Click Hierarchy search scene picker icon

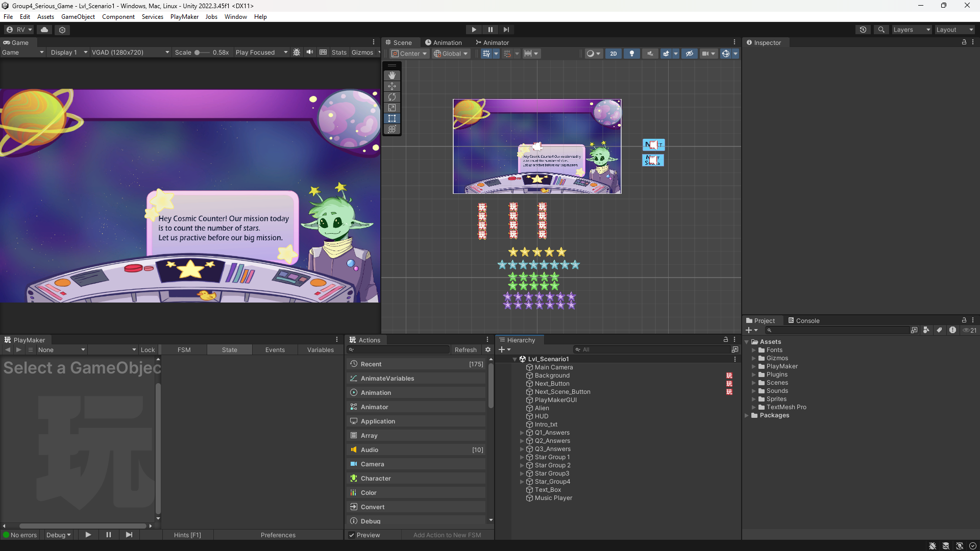click(x=735, y=349)
